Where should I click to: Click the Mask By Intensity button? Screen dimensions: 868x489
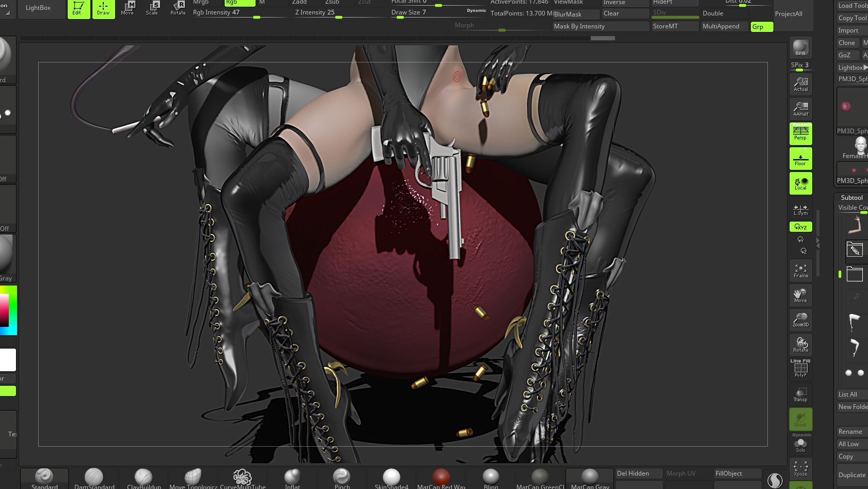click(x=600, y=26)
